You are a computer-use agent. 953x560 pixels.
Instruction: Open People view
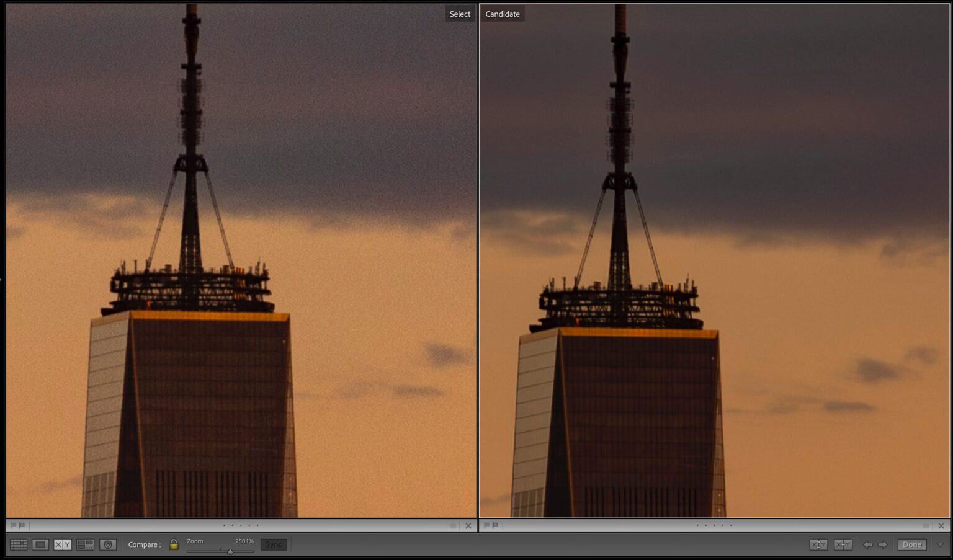coord(108,544)
